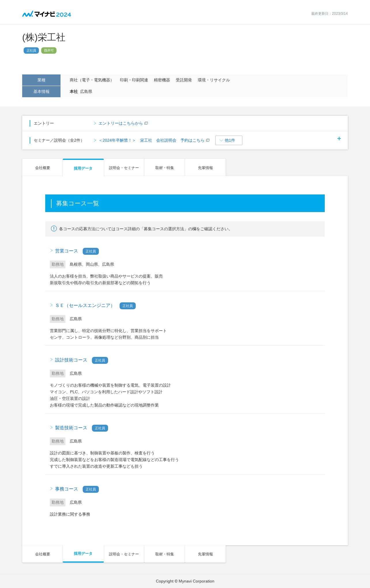Click 正社員 badge next to 設計技術コース
Image resolution: width=370 pixels, height=588 pixels.
(100, 360)
